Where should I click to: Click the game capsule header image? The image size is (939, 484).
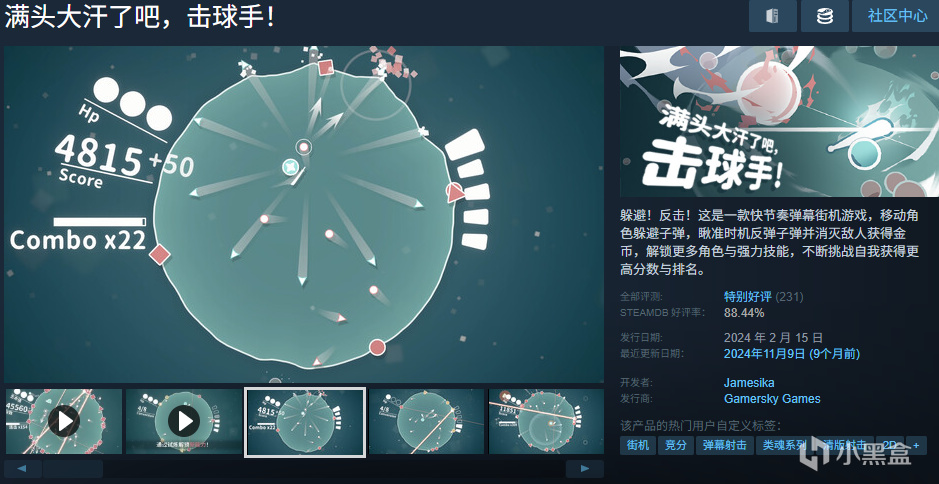[779, 122]
